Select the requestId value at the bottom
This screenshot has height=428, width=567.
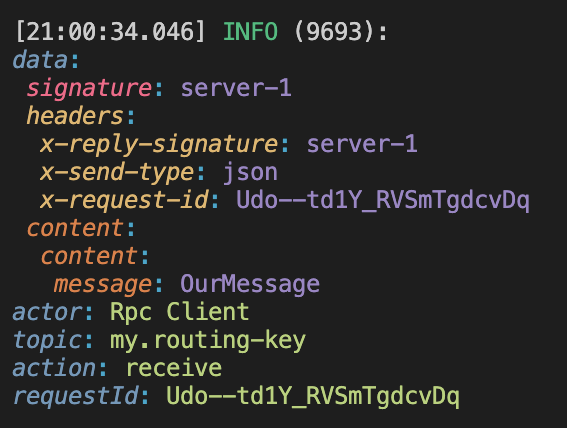click(313, 397)
